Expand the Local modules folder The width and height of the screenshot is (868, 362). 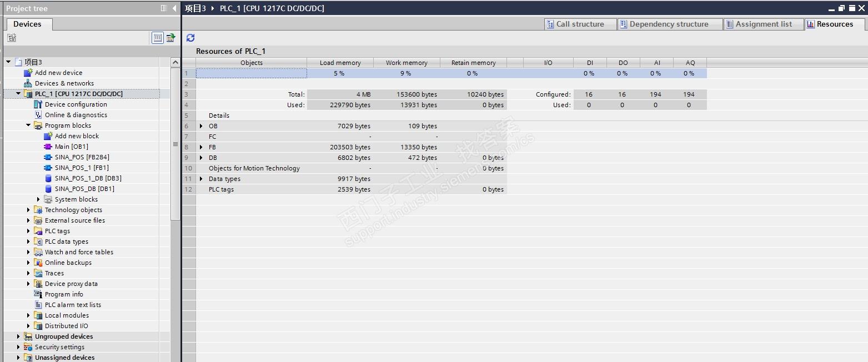[x=28, y=315]
